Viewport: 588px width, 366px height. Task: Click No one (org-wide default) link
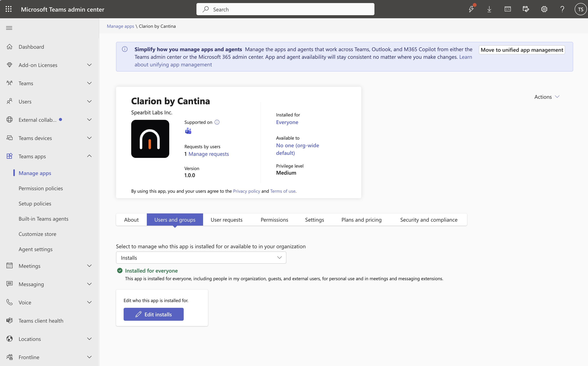(x=298, y=149)
